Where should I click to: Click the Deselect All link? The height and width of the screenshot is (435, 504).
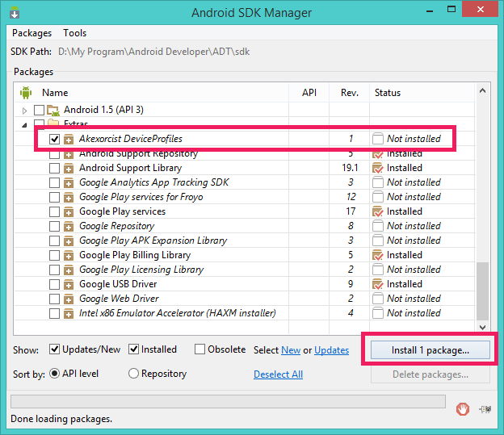coord(278,374)
